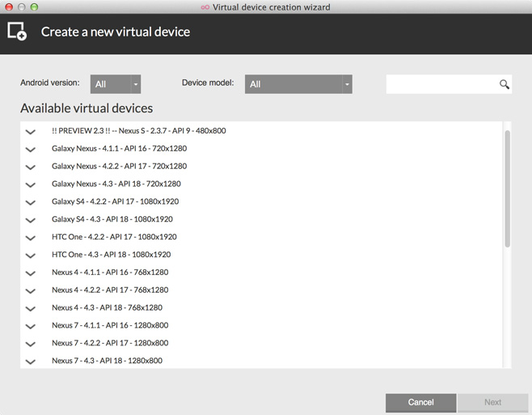Expand Nexus 7 4.3 API 18 chevron
Image resolution: width=532 pixels, height=415 pixels.
coord(31,361)
